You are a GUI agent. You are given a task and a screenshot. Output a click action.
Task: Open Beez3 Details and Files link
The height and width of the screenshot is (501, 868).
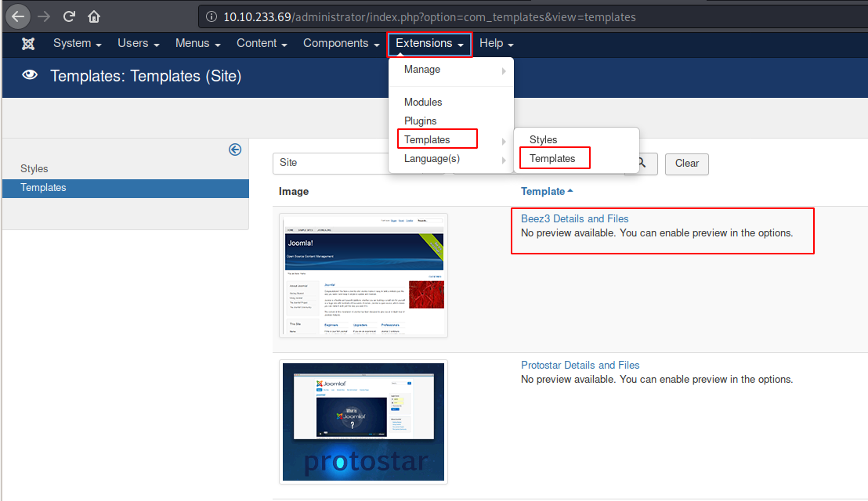pyautogui.click(x=574, y=219)
